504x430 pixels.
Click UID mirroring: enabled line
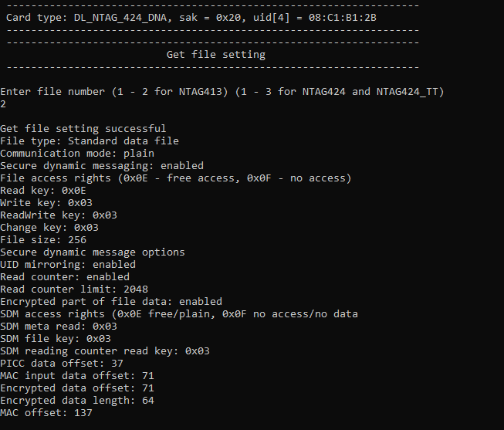(x=68, y=265)
